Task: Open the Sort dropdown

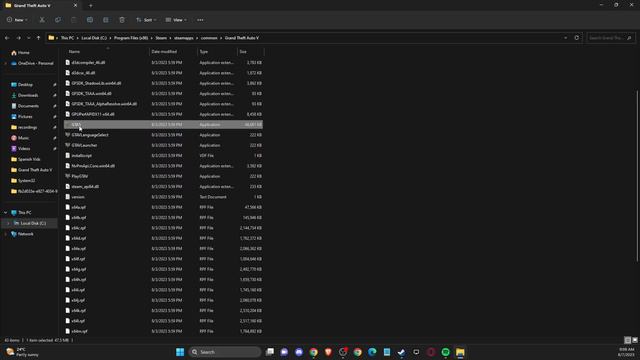Action: tap(146, 20)
